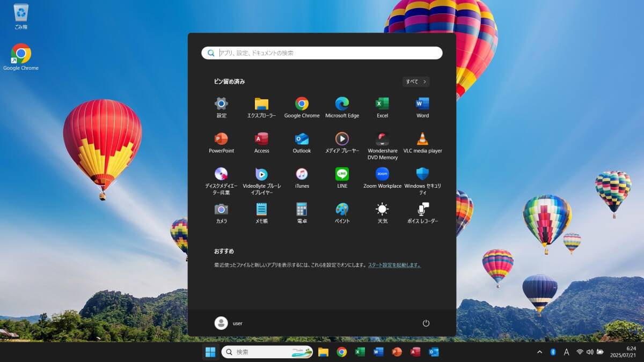Click the Windows Start button on taskbar

(x=210, y=352)
